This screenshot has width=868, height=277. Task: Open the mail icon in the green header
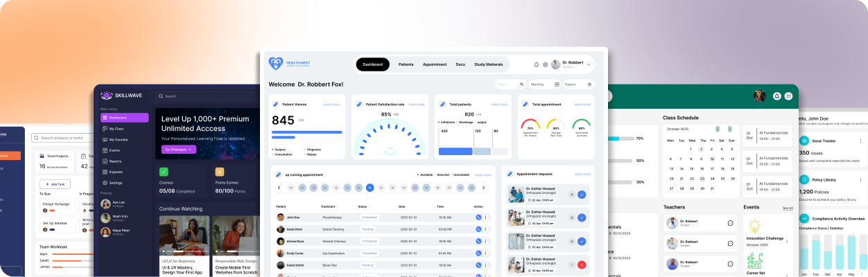[788, 96]
